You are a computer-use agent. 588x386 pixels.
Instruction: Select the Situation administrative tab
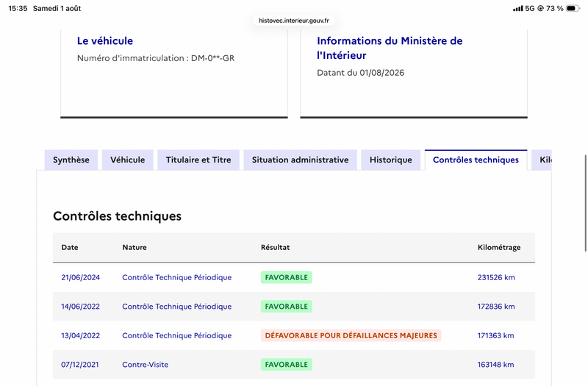300,160
